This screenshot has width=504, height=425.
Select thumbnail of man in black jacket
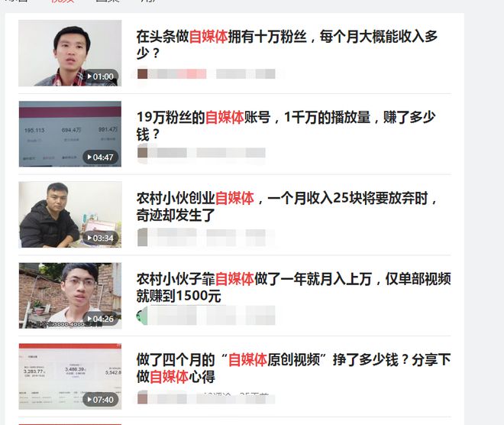coord(70,215)
